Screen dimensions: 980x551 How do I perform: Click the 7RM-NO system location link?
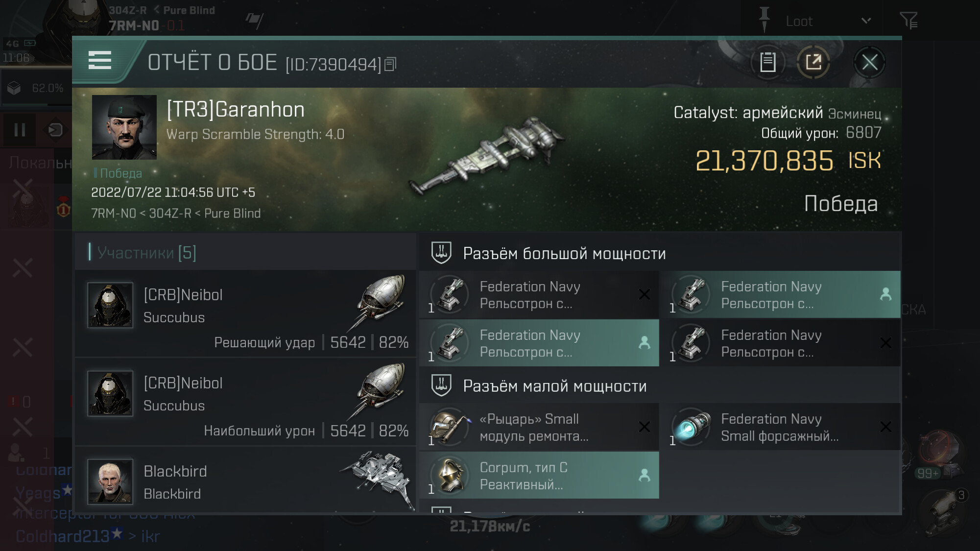113,214
